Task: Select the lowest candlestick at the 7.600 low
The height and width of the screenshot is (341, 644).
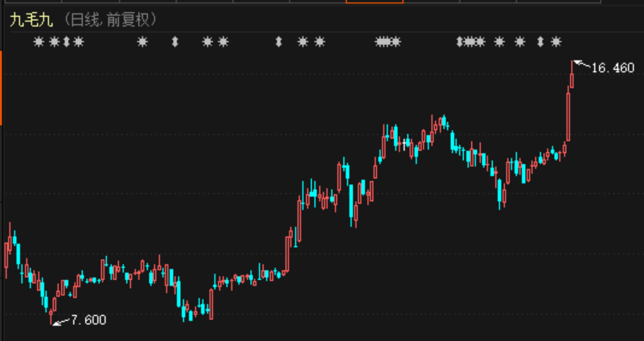Action: (52, 312)
